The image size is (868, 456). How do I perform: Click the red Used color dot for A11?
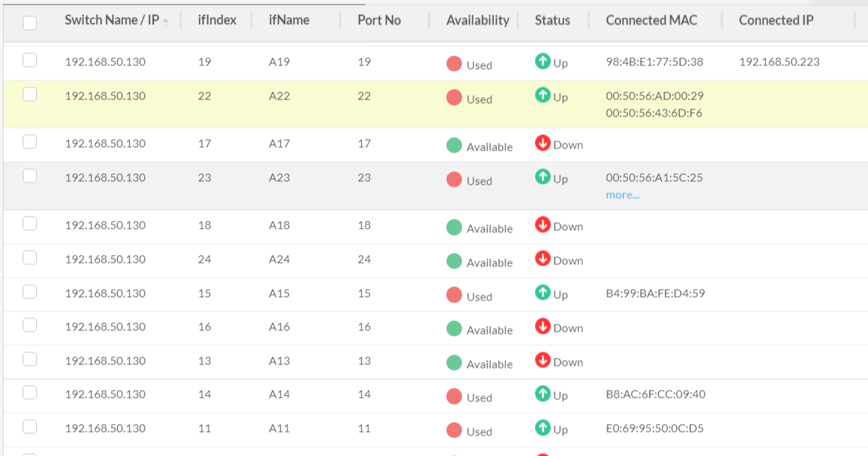[x=454, y=430]
